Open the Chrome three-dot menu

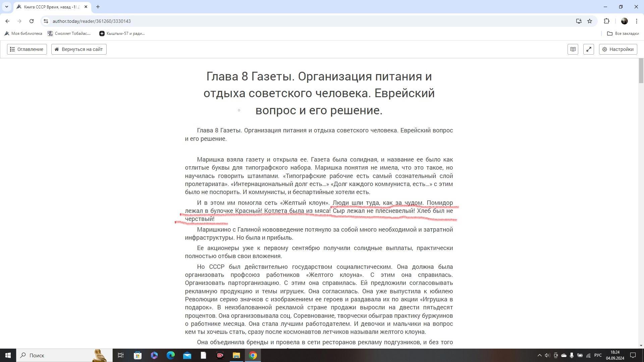coord(636,21)
